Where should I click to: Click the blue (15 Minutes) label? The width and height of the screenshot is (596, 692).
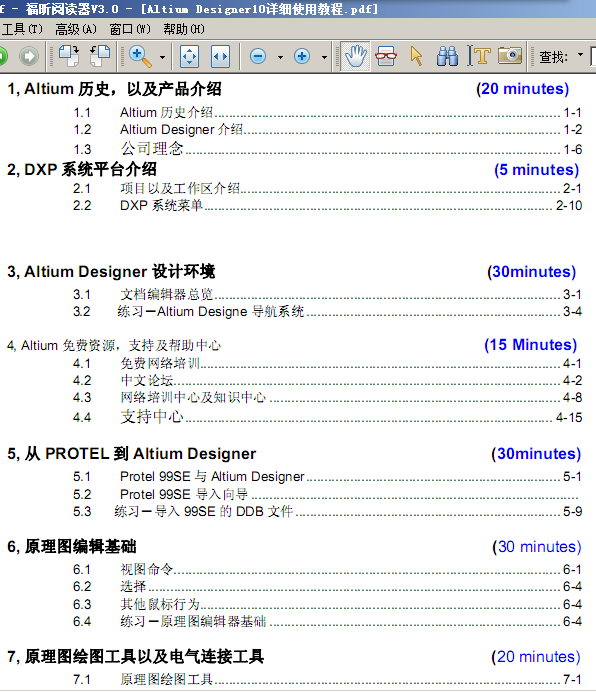point(531,345)
